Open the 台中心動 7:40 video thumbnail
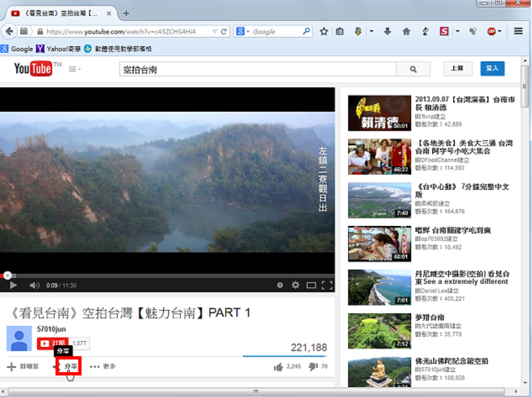Screen dimensions: 532x397 [x=380, y=200]
